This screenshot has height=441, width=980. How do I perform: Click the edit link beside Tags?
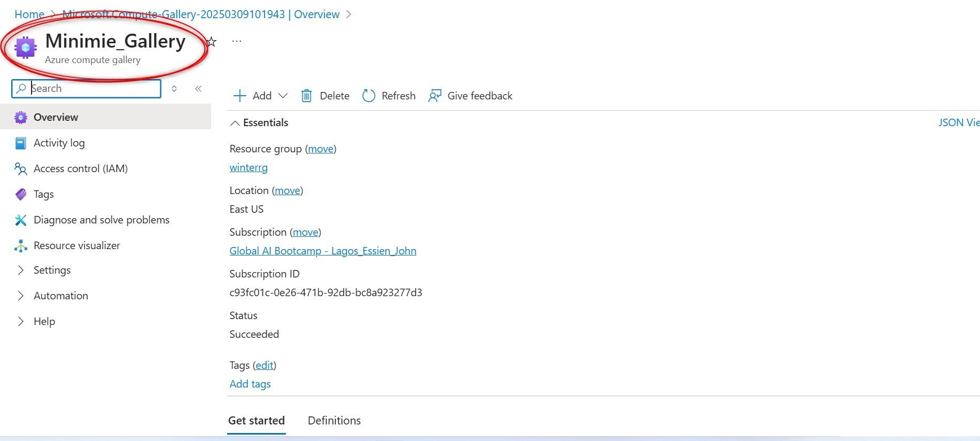[265, 365]
